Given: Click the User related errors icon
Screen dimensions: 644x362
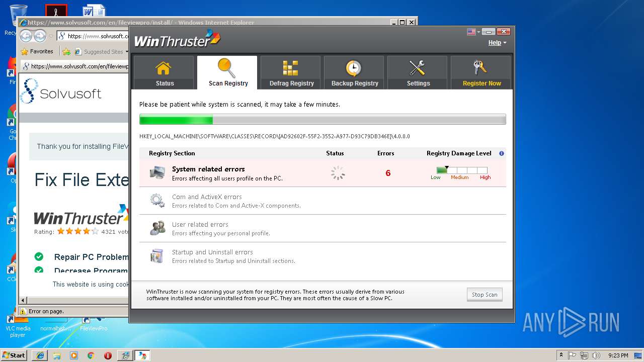Looking at the screenshot, I should [157, 228].
